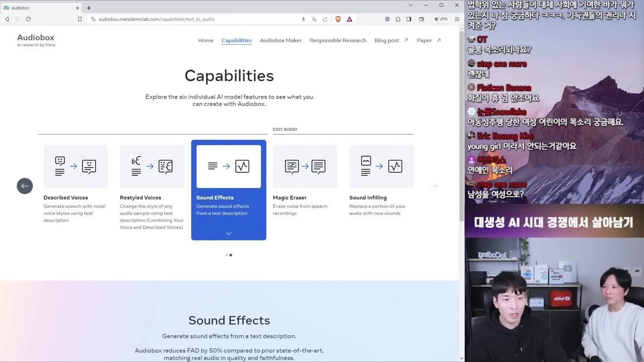Viewport: 644px width, 362px height.
Task: Select the Restyled Voices card icon
Action: point(152,166)
